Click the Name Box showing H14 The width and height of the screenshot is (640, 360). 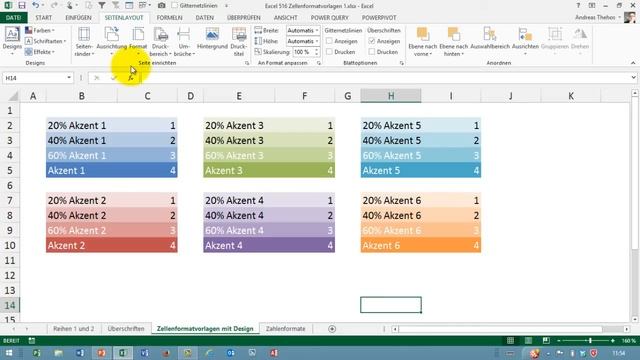coord(33,78)
